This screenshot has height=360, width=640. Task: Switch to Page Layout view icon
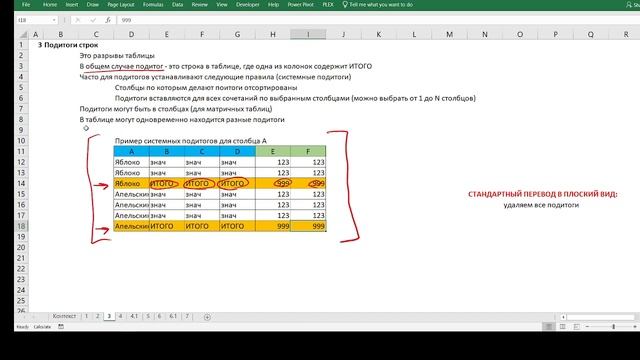click(562, 327)
